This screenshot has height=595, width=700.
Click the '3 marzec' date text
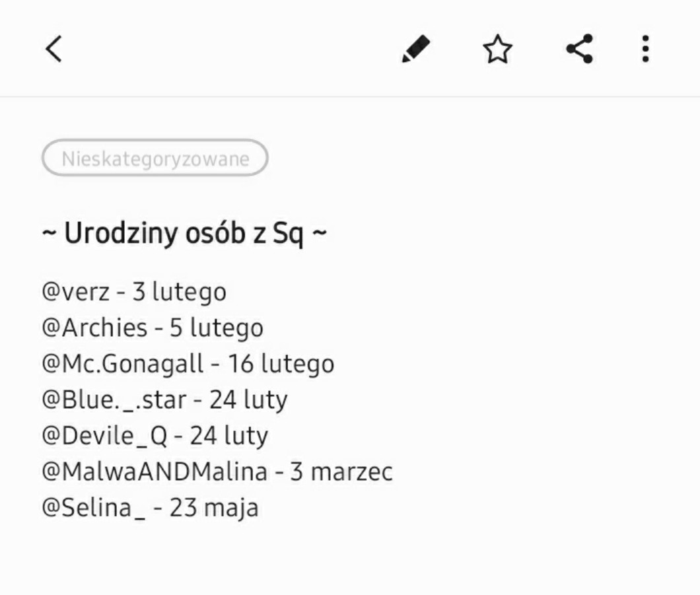[x=341, y=472]
